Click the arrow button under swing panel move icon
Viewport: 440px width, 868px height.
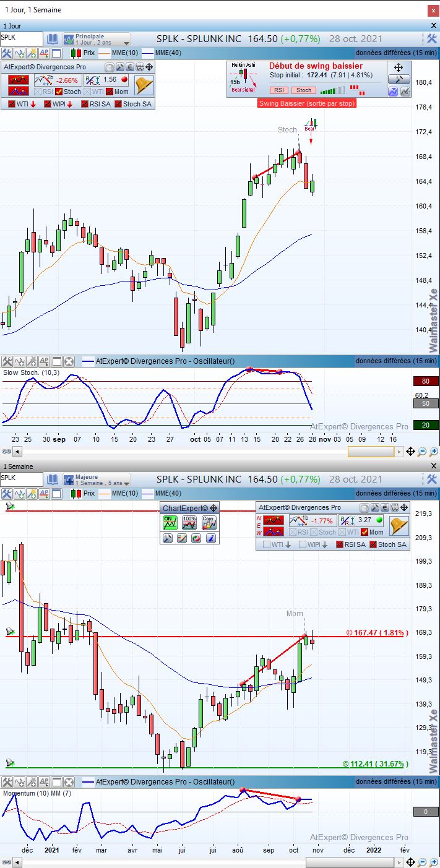[x=399, y=79]
